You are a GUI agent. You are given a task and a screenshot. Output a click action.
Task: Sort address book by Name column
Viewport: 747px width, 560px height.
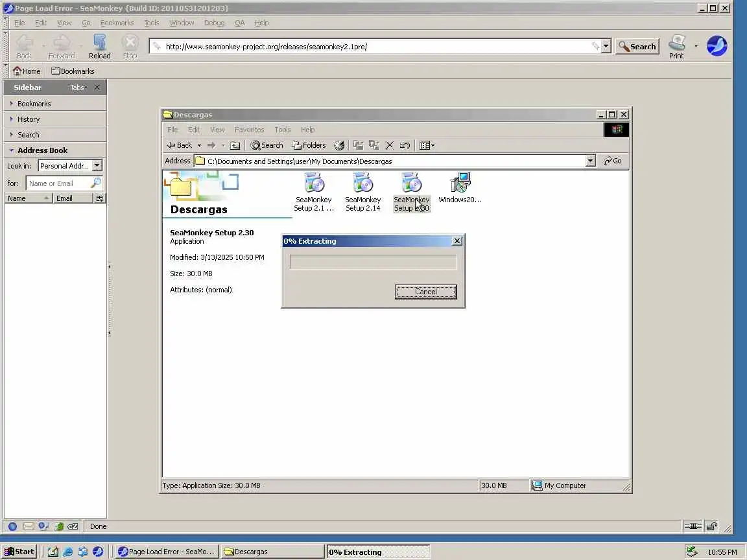tap(28, 198)
